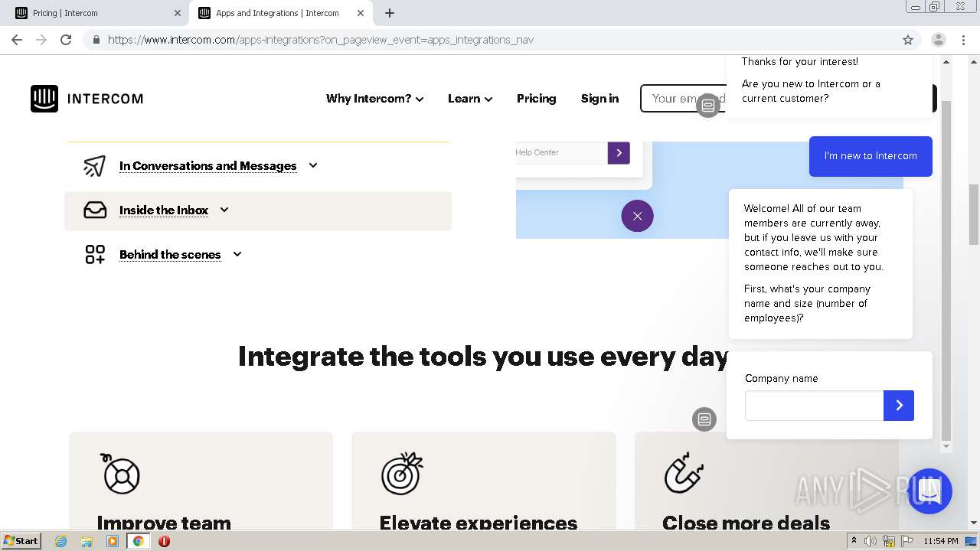Click the Help Center search field
980x551 pixels.
coord(562,152)
